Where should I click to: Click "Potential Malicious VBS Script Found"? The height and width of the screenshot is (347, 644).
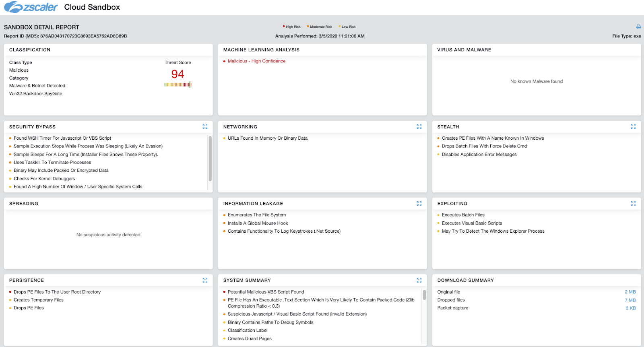point(266,292)
